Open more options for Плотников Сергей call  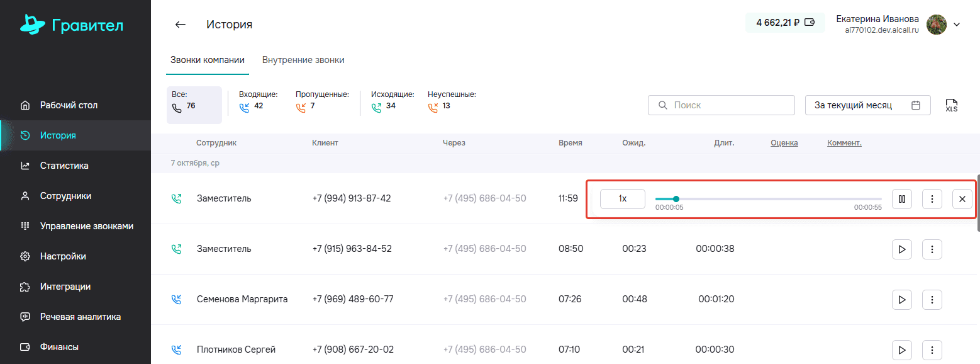point(932,350)
